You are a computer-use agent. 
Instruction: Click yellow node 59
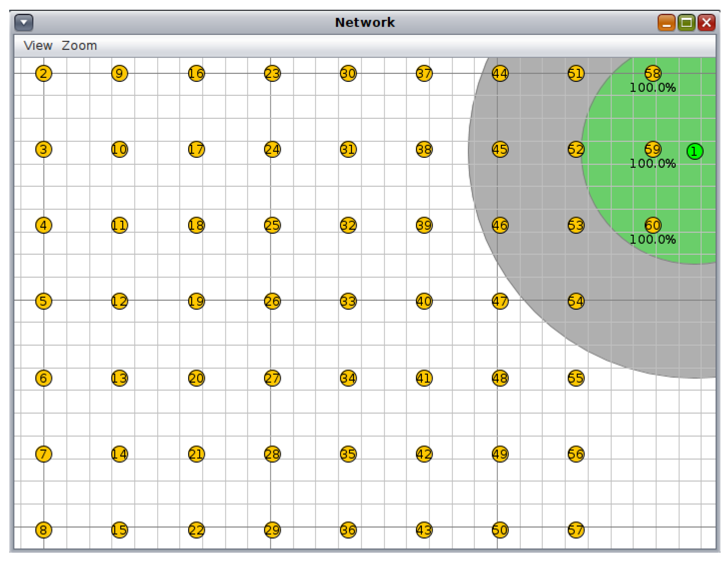(x=653, y=149)
